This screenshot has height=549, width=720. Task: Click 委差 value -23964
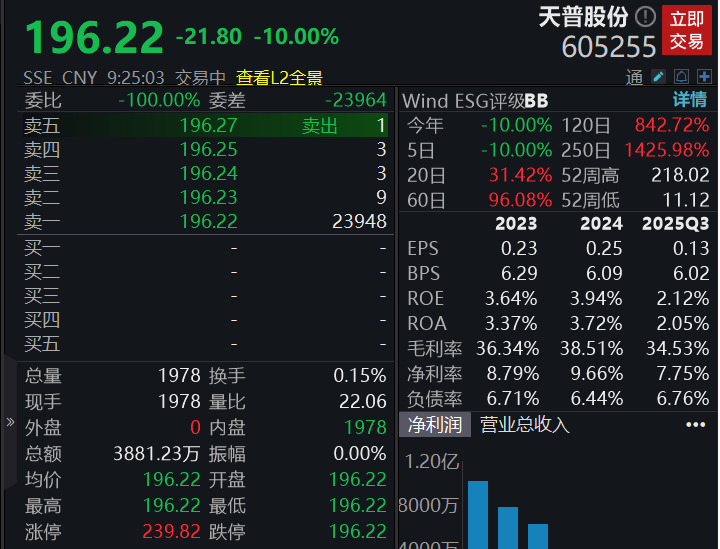pyautogui.click(x=356, y=100)
